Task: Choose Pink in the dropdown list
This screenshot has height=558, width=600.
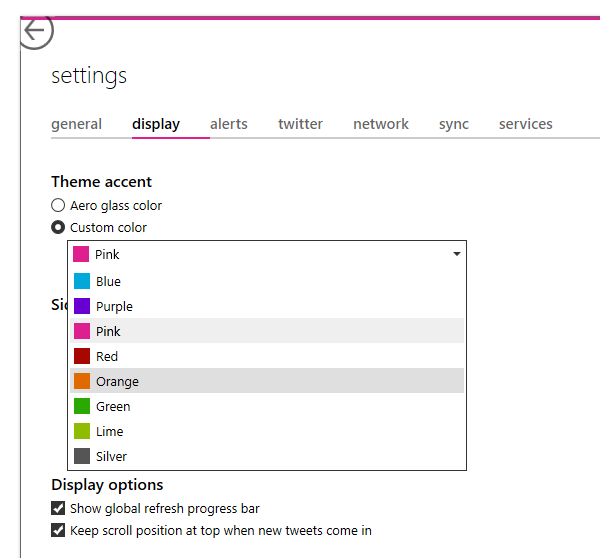Action: (267, 331)
